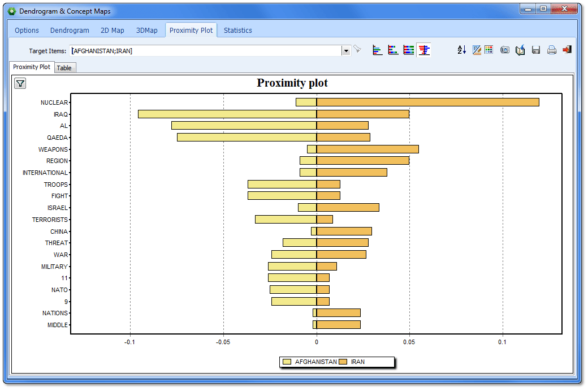This screenshot has width=588, height=390.
Task: Click the open-book report manager icon
Action: coord(520,50)
